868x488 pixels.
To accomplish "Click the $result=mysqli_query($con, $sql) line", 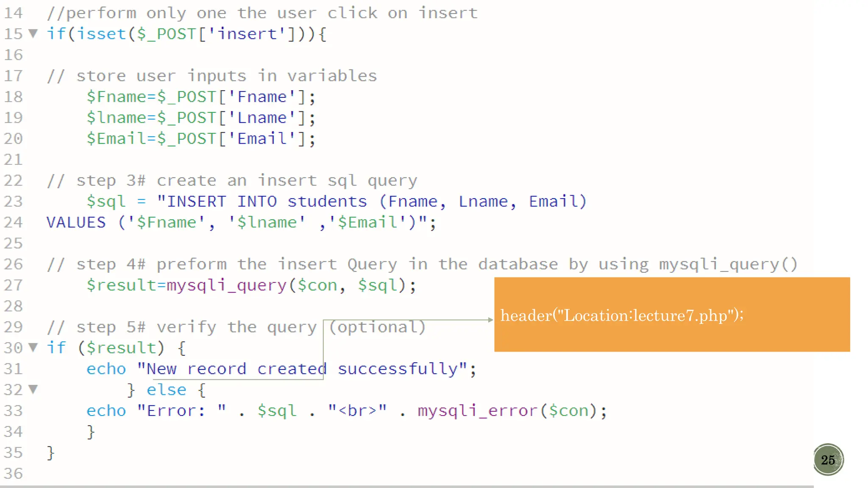I will point(251,285).
